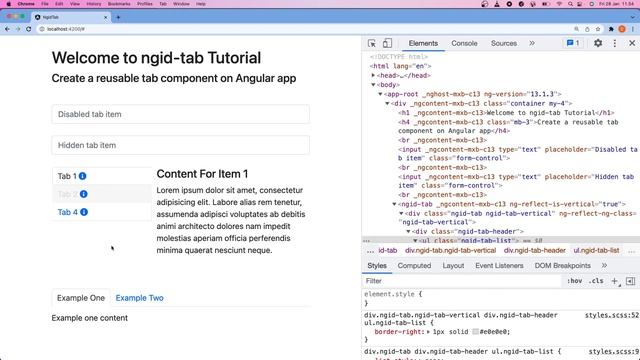Open the Chrome three-dot menu
640x360 pixels.
pyautogui.click(x=633, y=29)
